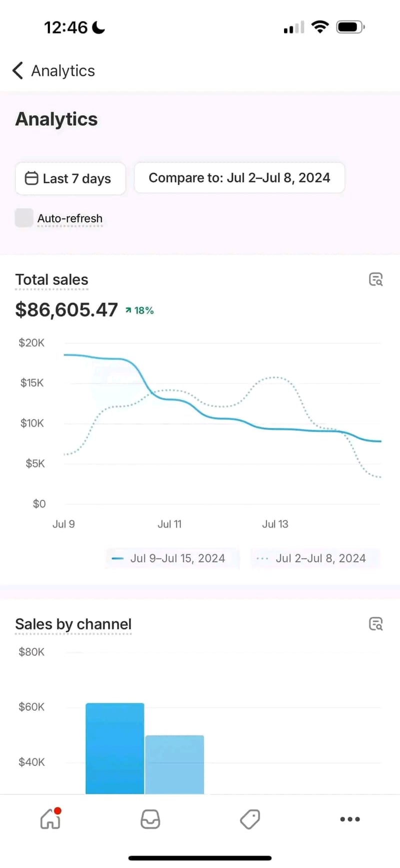The height and width of the screenshot is (868, 400).
Task: Click the Total sales heading link
Action: pyautogui.click(x=51, y=279)
